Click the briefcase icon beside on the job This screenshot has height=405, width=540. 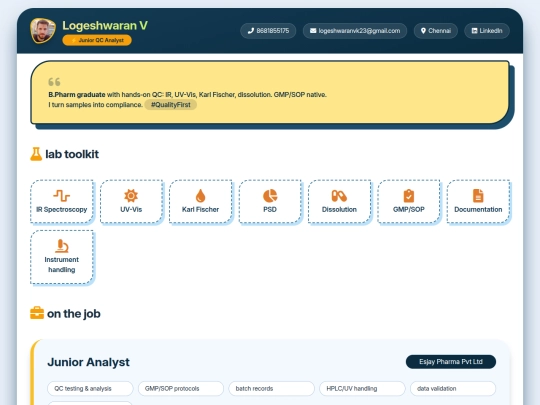37,313
